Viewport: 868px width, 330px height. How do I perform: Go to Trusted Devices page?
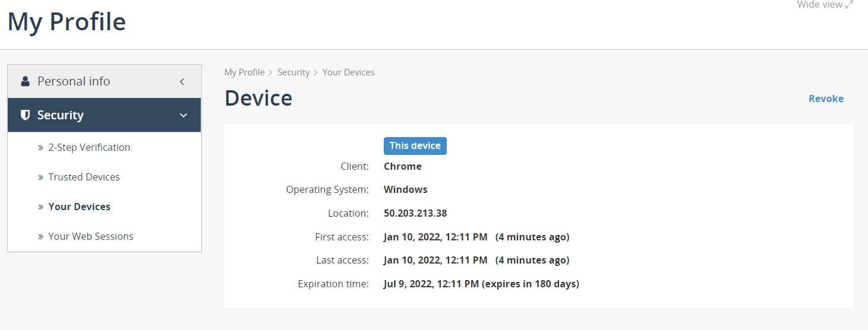[x=84, y=177]
